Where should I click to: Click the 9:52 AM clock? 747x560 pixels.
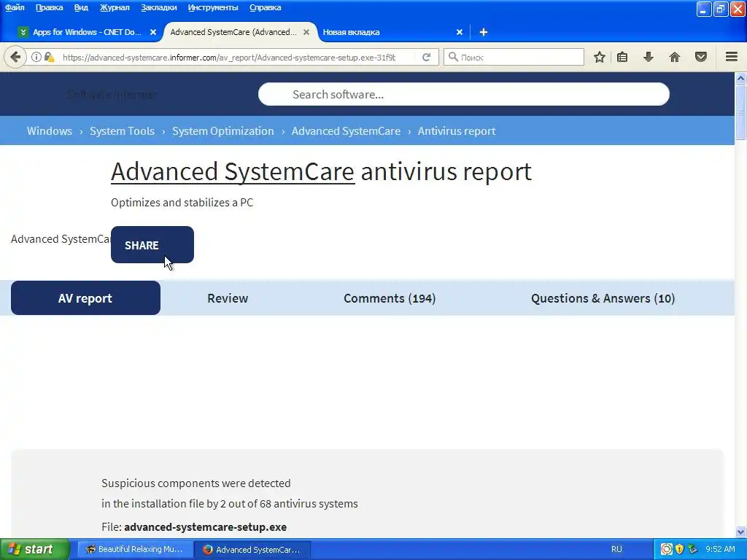click(720, 549)
